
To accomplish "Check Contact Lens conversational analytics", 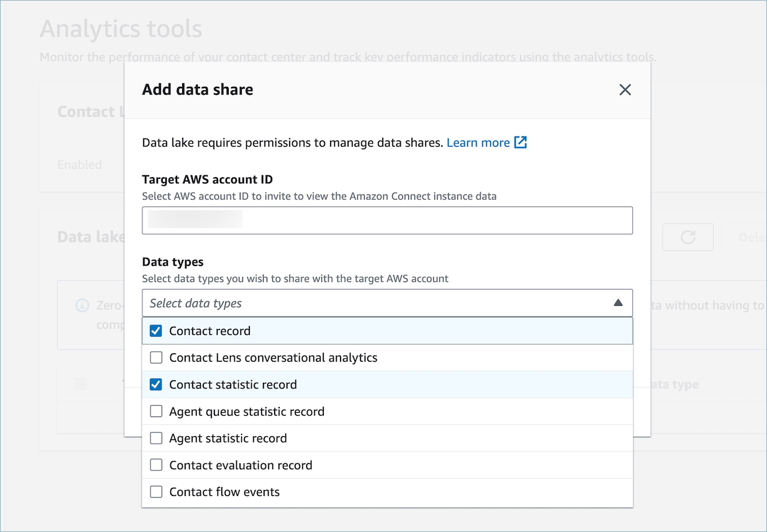I will (x=155, y=357).
